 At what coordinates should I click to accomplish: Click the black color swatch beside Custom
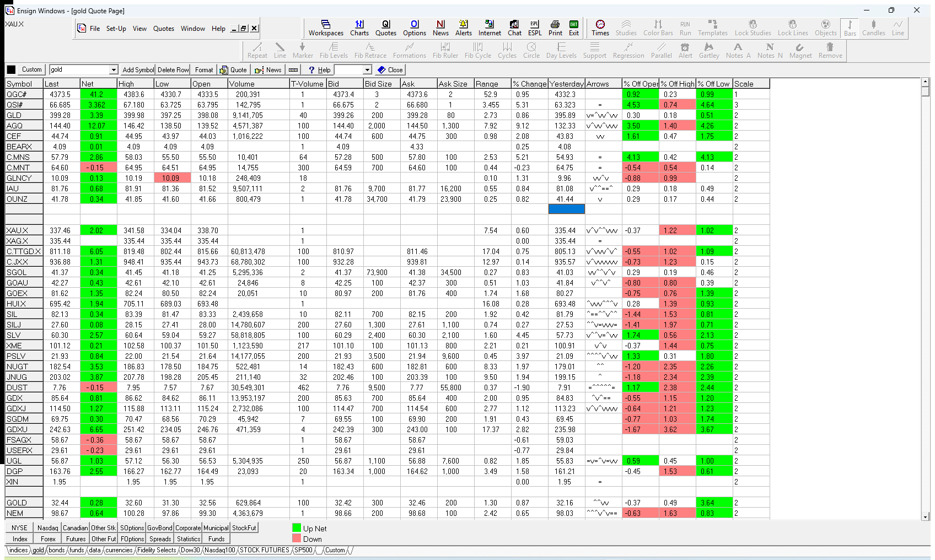(x=11, y=70)
